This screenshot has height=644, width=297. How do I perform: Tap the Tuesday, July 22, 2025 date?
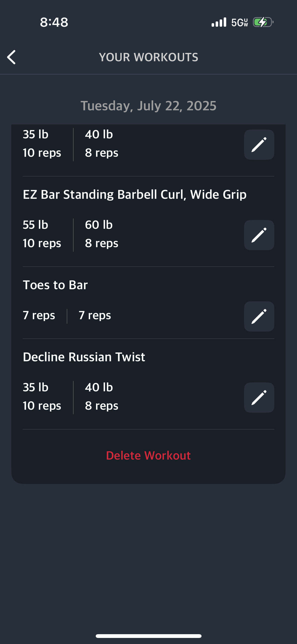148,106
